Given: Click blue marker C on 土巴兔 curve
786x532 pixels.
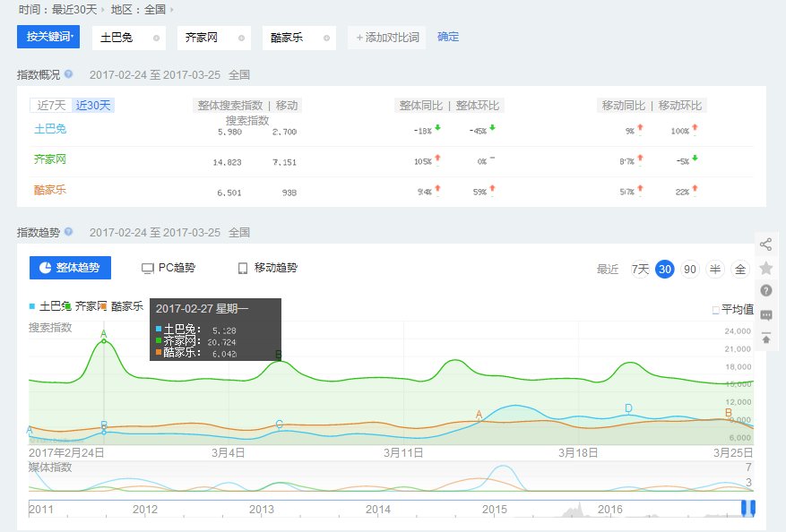Looking at the screenshot, I should 280,424.
